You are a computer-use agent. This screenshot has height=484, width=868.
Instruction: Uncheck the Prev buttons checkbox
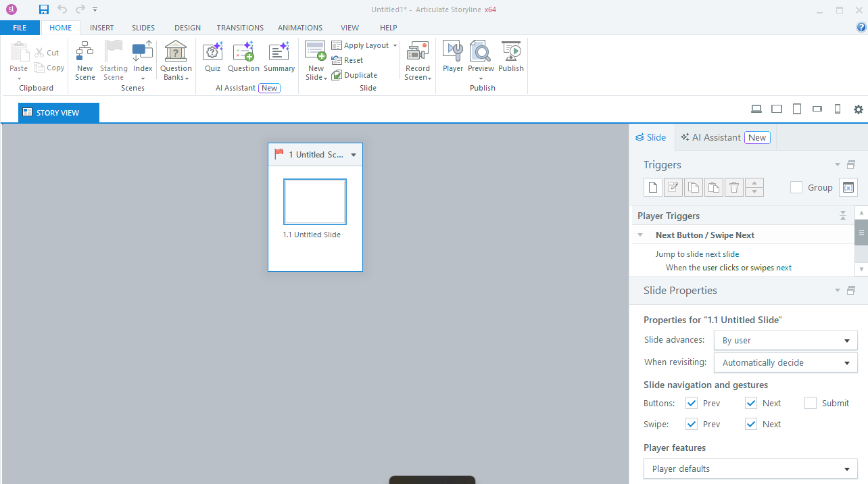[692, 404]
